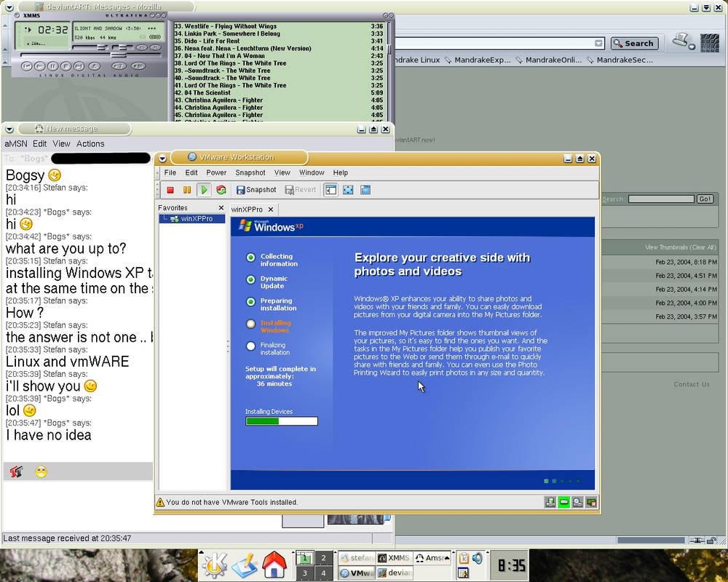Screen dimensions: 728x582
Task: Click View Thumbnails (Clear All) link
Action: coord(681,247)
